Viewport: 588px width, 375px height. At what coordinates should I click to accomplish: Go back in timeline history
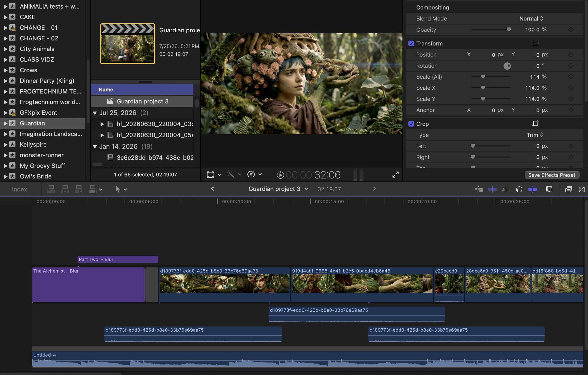[212, 188]
